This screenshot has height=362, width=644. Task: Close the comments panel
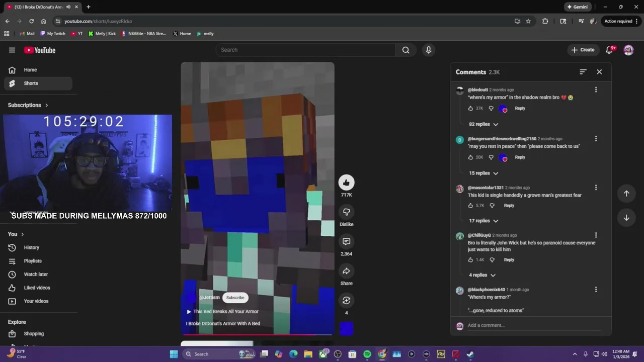click(x=599, y=72)
